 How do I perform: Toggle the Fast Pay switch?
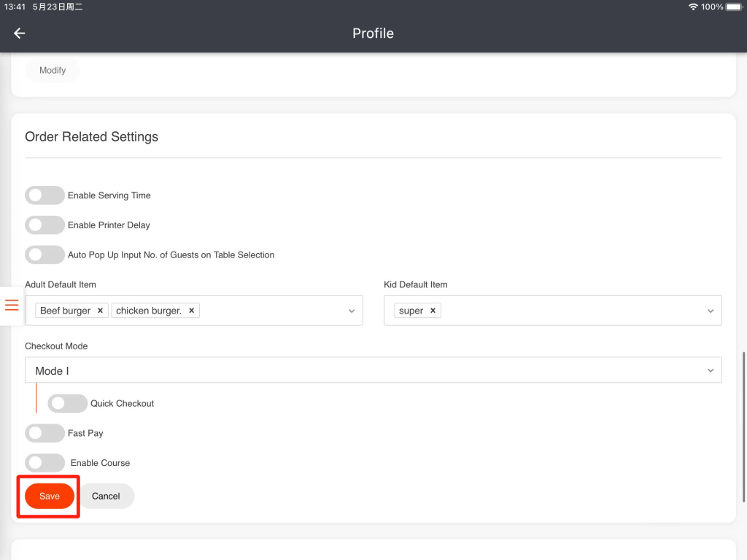[44, 433]
